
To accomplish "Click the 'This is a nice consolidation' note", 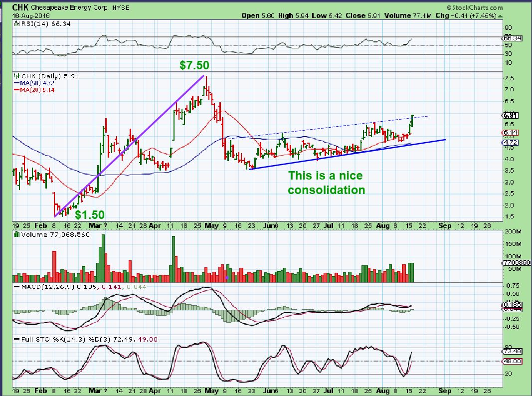I will pos(327,183).
